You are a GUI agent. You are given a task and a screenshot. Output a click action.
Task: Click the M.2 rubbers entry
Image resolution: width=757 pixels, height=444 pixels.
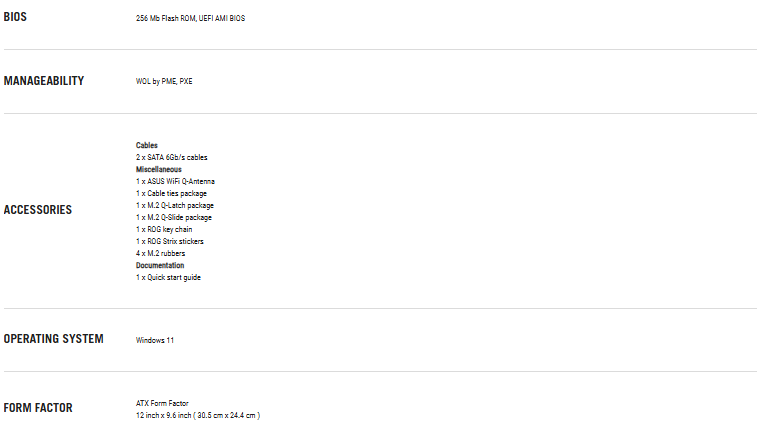pos(161,253)
